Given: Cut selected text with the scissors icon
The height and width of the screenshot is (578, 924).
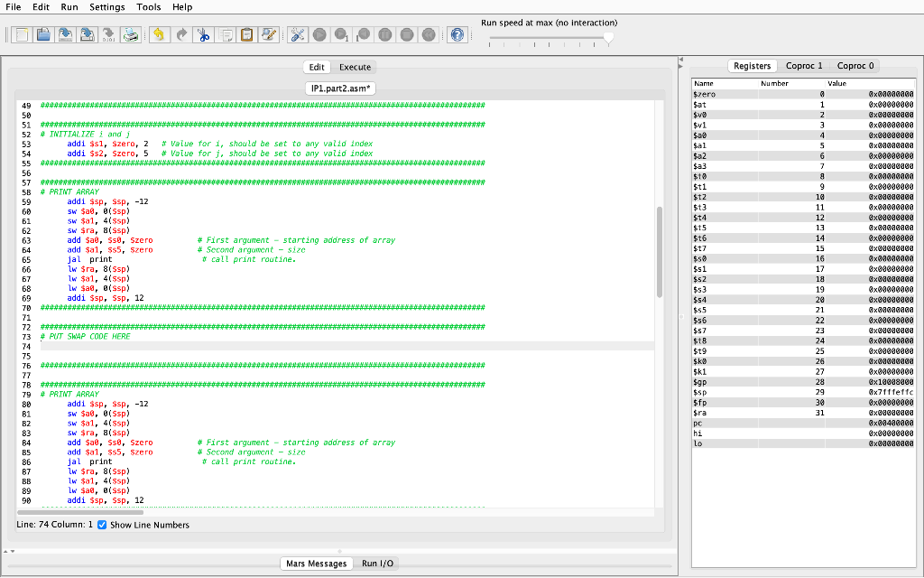Looking at the screenshot, I should pos(203,34).
